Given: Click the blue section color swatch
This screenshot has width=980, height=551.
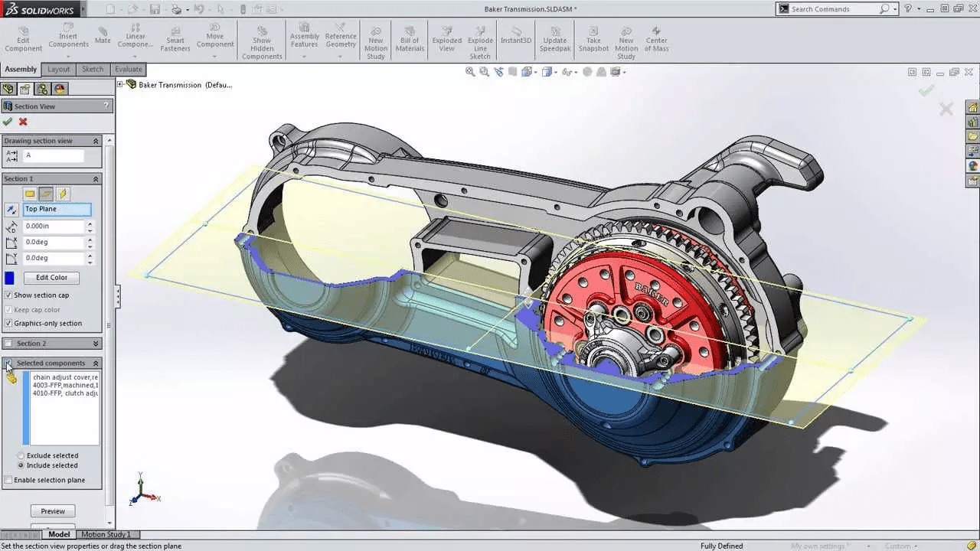Looking at the screenshot, I should (x=9, y=277).
